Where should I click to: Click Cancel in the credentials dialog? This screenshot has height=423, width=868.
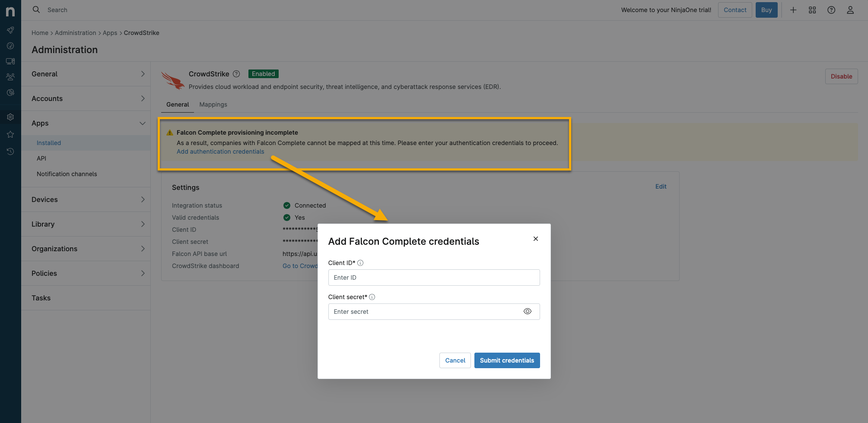455,360
